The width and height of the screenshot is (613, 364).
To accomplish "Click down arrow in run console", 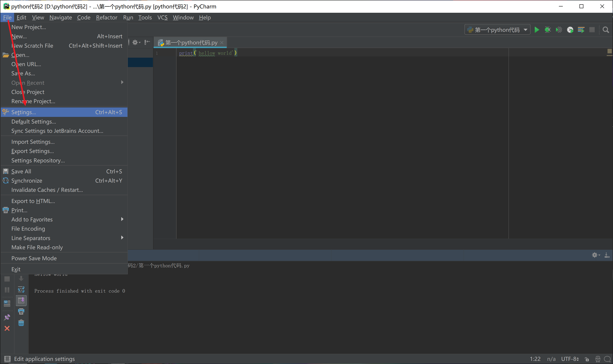I will pos(21,278).
